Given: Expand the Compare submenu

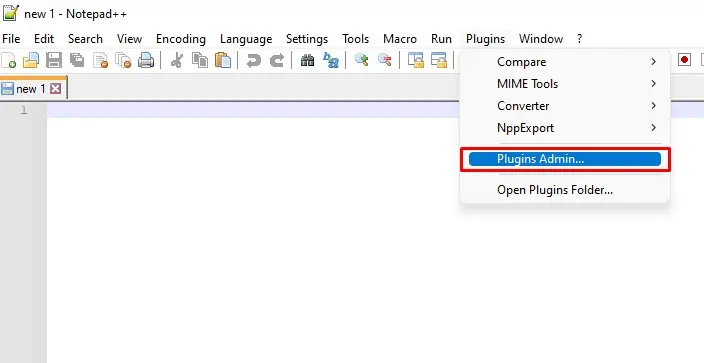Looking at the screenshot, I should [565, 62].
